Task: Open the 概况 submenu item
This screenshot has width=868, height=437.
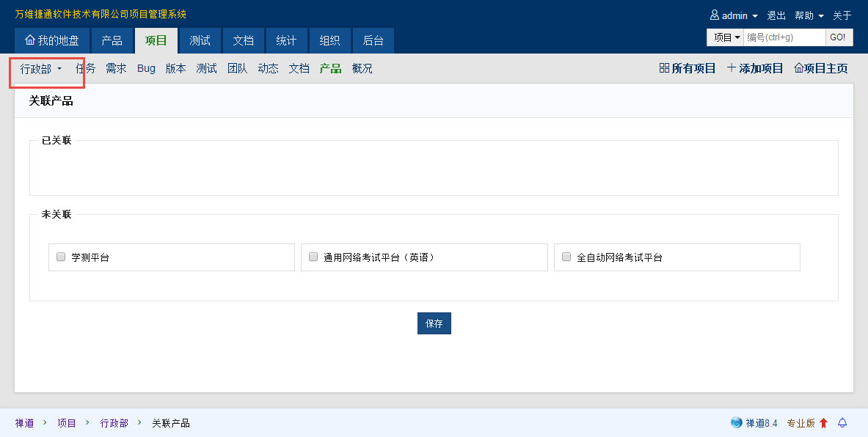Action: click(362, 68)
